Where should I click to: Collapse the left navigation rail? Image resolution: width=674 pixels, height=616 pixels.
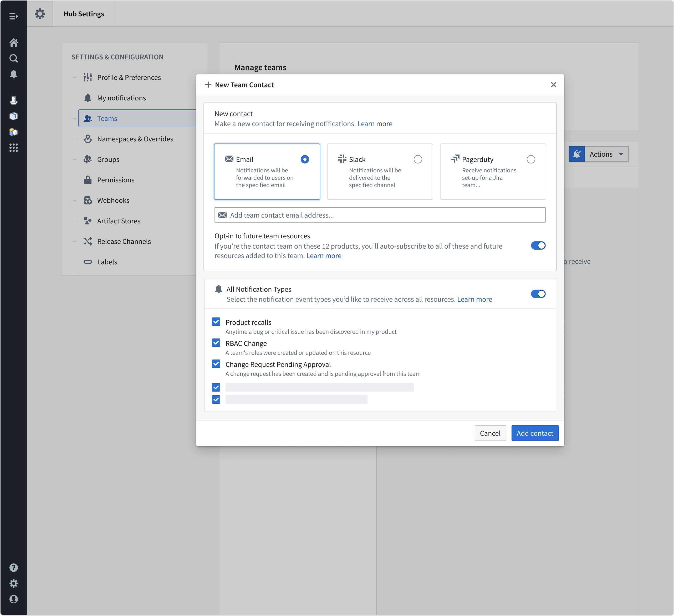tap(14, 16)
